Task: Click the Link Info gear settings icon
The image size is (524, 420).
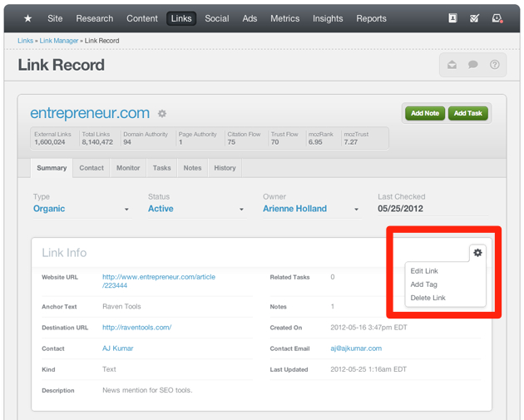Action: (x=478, y=253)
